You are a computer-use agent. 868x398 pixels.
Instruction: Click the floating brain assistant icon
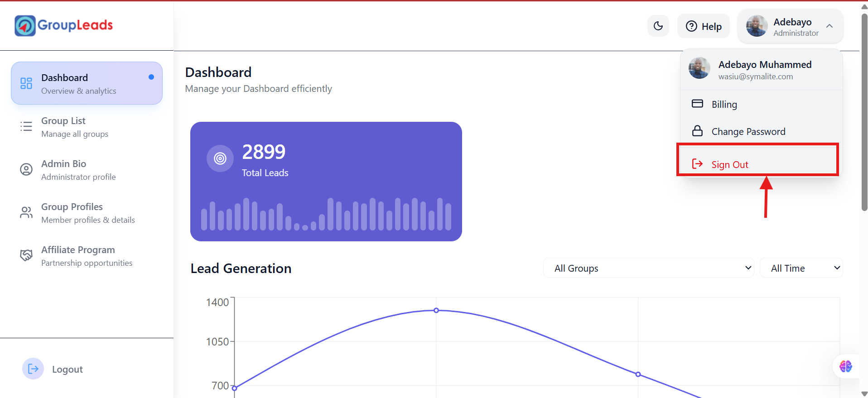pos(845,366)
